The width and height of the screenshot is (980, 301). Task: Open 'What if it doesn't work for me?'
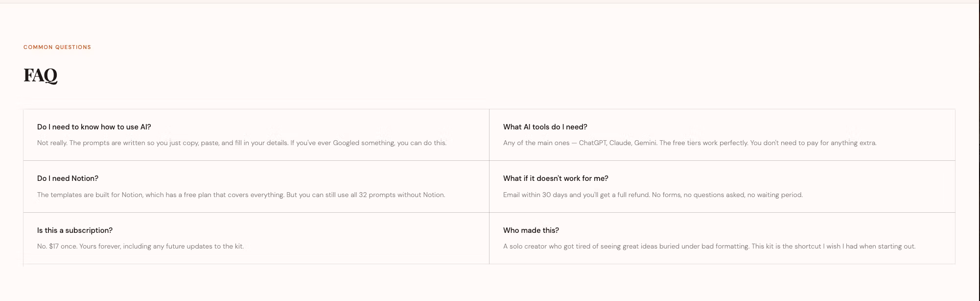[556, 178]
